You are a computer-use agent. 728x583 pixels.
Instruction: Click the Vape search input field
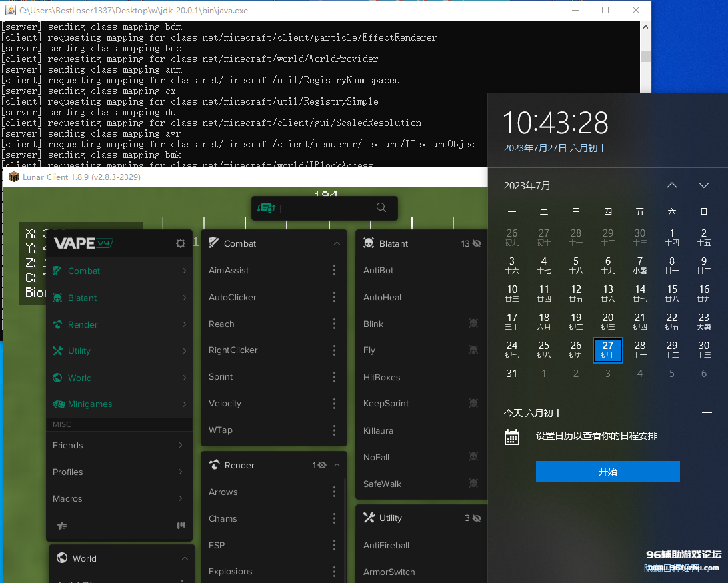point(327,208)
